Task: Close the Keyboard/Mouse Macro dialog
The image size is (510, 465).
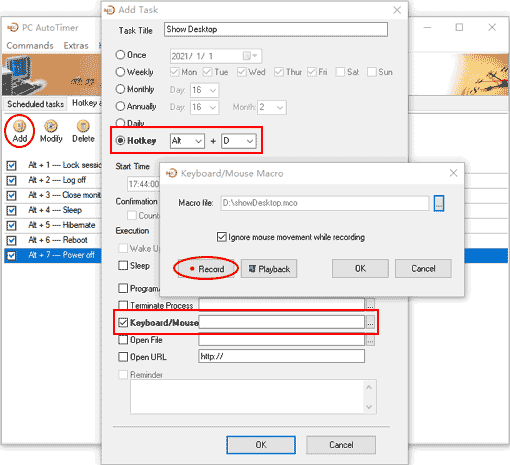Action: [453, 173]
